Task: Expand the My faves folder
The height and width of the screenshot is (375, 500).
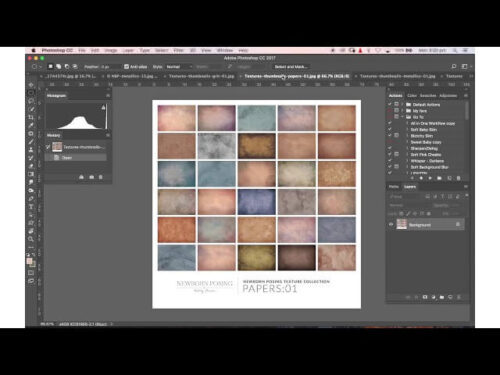Action: click(x=403, y=111)
